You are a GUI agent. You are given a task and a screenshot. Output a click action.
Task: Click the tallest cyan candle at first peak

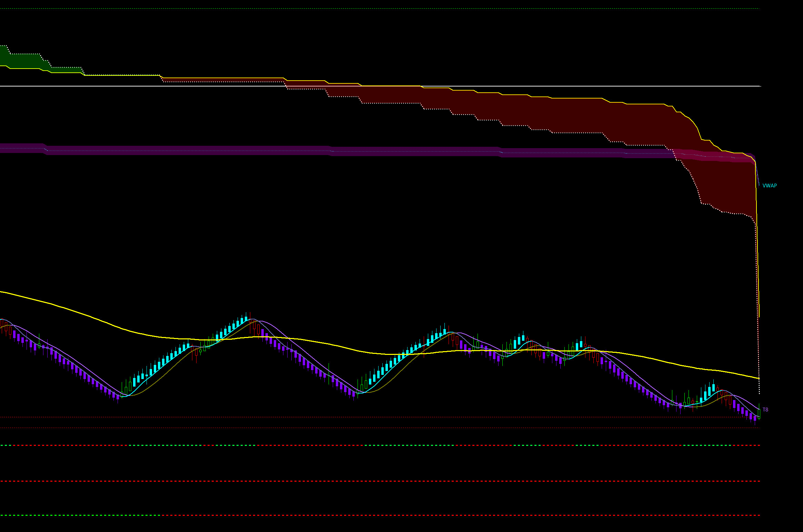click(246, 319)
